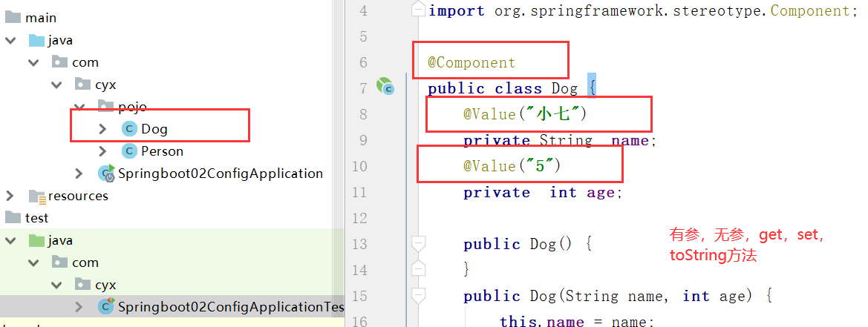
Task: Click the Springboot02ConfigApplication runnable class icon
Action: tap(106, 174)
